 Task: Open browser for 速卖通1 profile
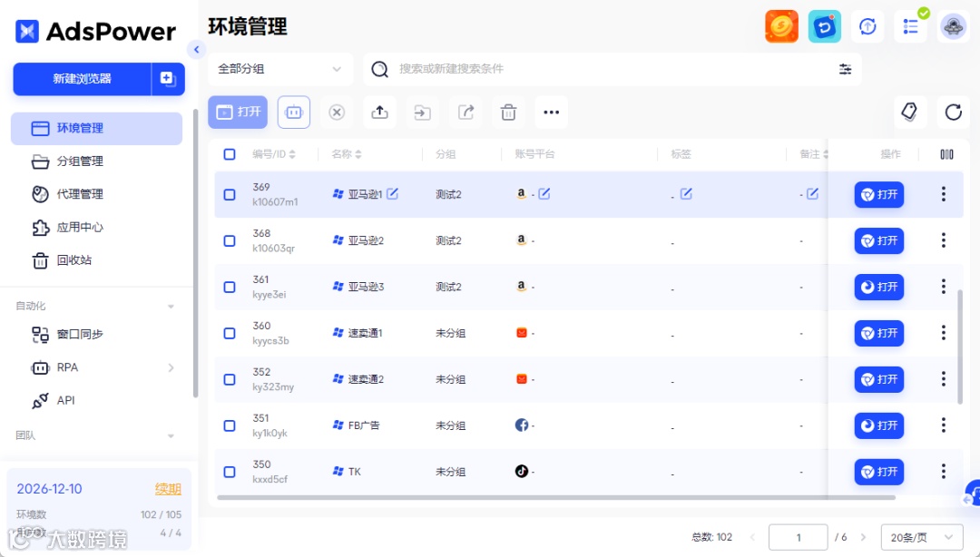(x=878, y=333)
